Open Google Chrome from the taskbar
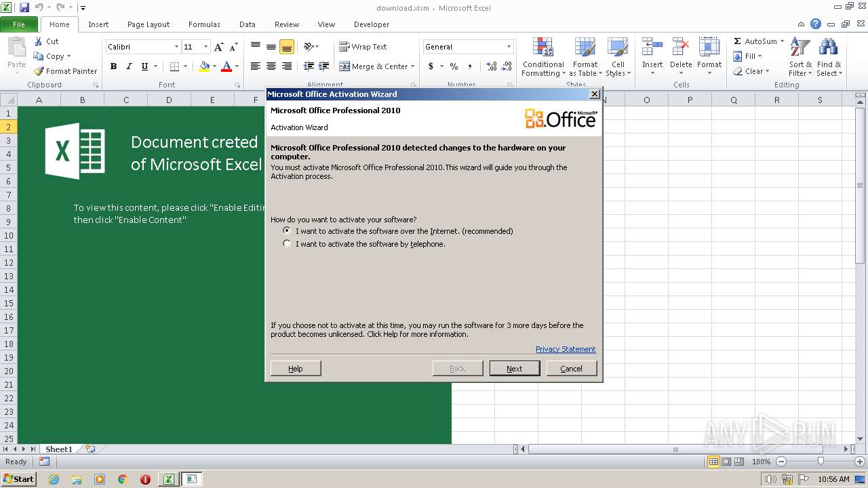The height and width of the screenshot is (488, 868). 122,479
